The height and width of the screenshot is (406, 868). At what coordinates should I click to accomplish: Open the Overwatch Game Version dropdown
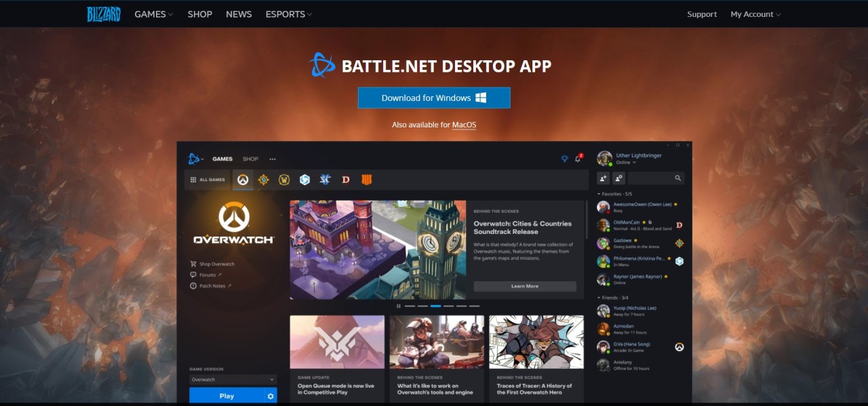[x=233, y=380]
